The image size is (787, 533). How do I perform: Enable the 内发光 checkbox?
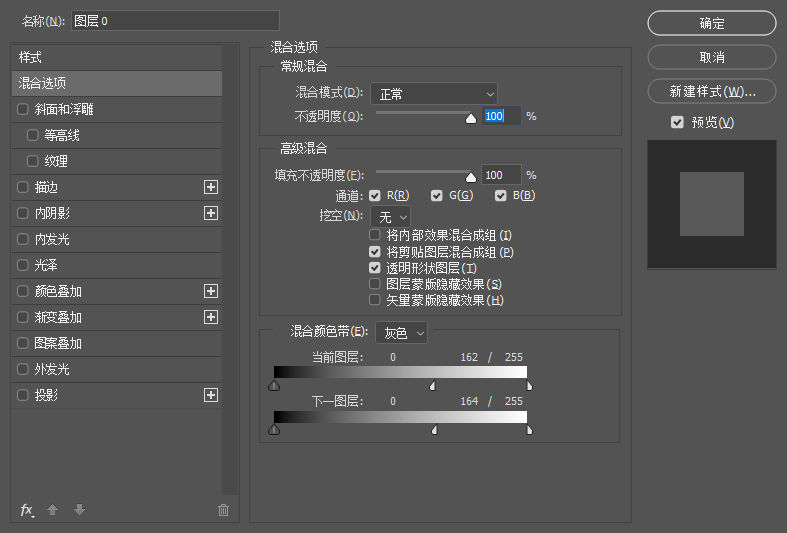(23, 239)
